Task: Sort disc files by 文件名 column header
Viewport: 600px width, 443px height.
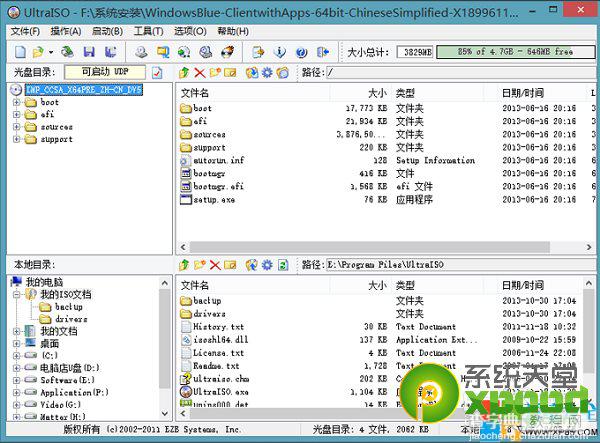Action: click(x=253, y=93)
